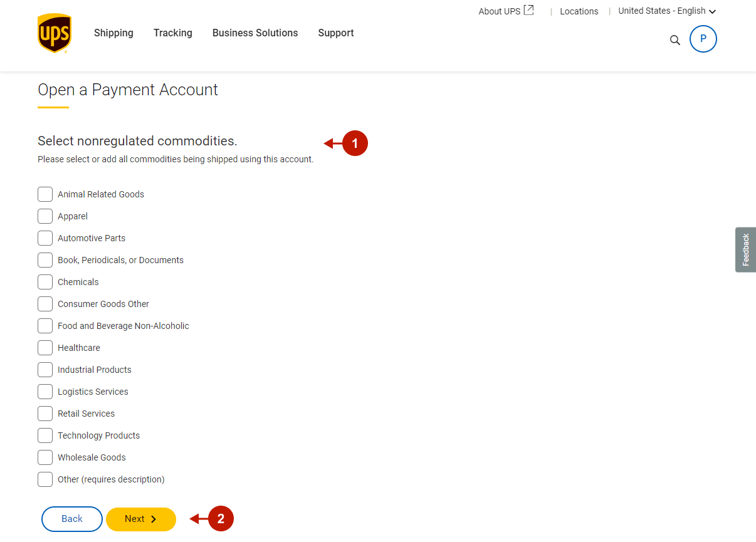
Task: Open the Support menu
Action: pyautogui.click(x=335, y=33)
